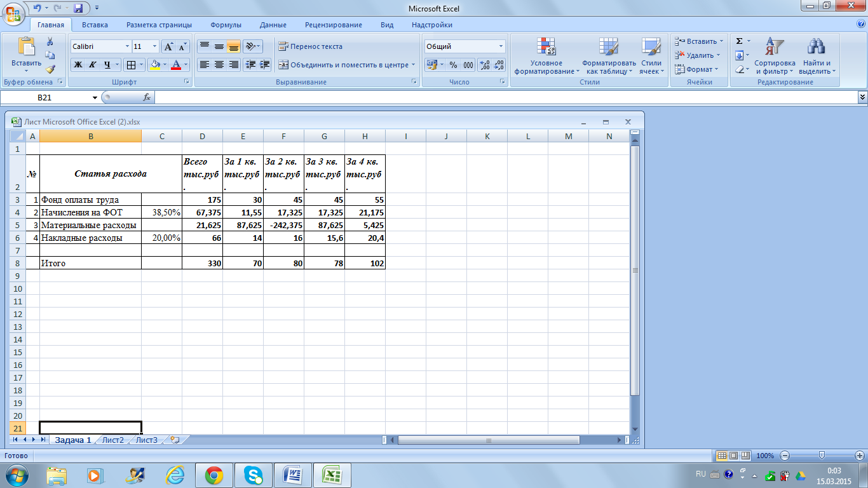Toggle Bold (Ж) formatting

pos(78,65)
